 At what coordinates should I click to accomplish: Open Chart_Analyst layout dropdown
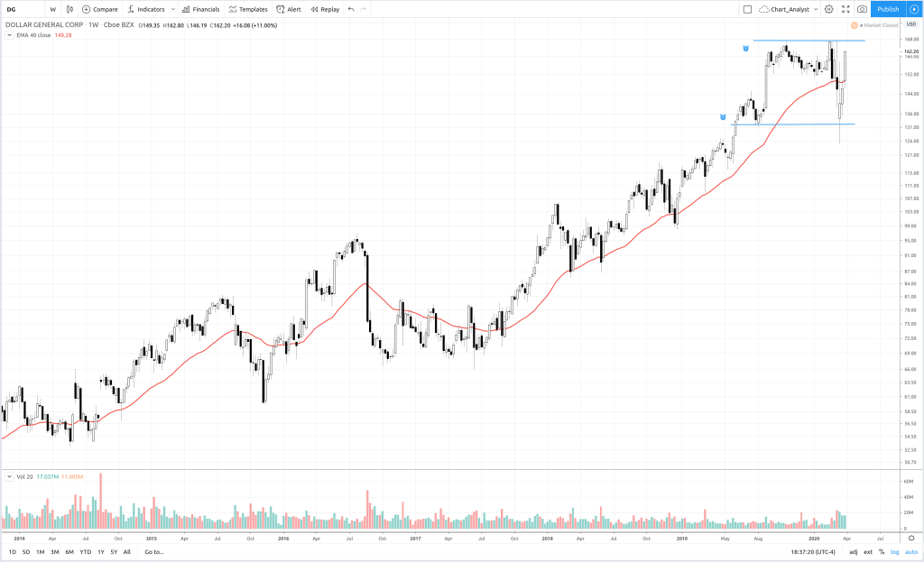click(816, 9)
